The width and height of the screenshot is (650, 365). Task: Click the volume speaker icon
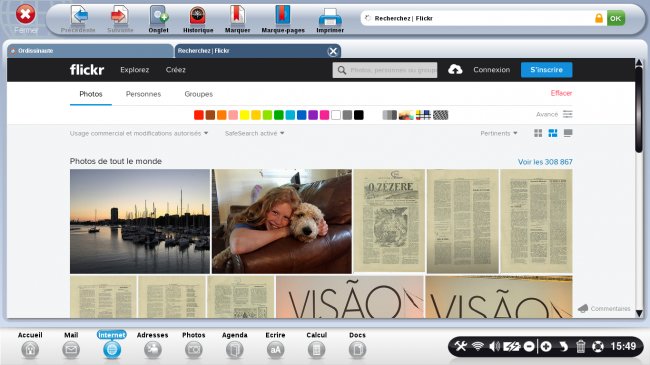pyautogui.click(x=494, y=346)
